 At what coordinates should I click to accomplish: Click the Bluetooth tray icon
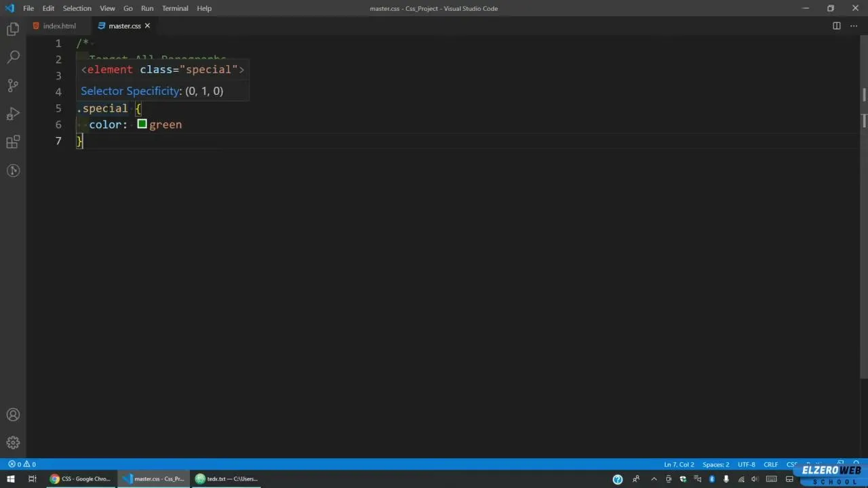(712, 479)
